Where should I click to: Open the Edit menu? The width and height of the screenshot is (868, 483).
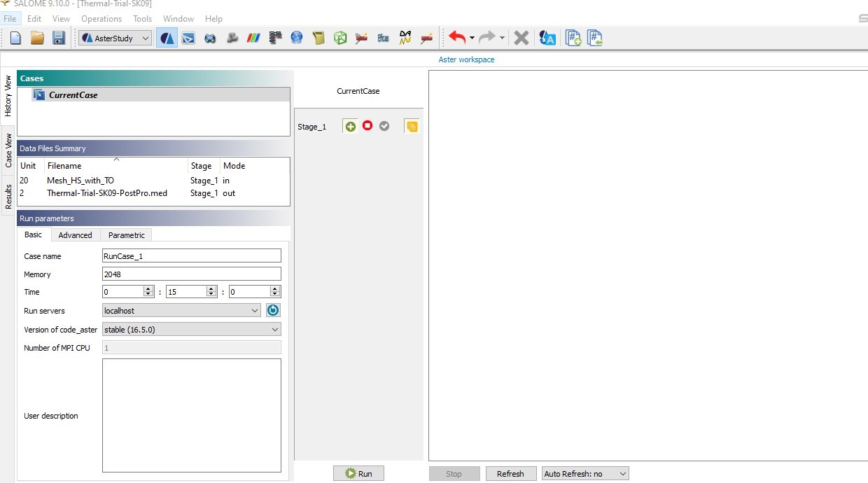tap(34, 19)
